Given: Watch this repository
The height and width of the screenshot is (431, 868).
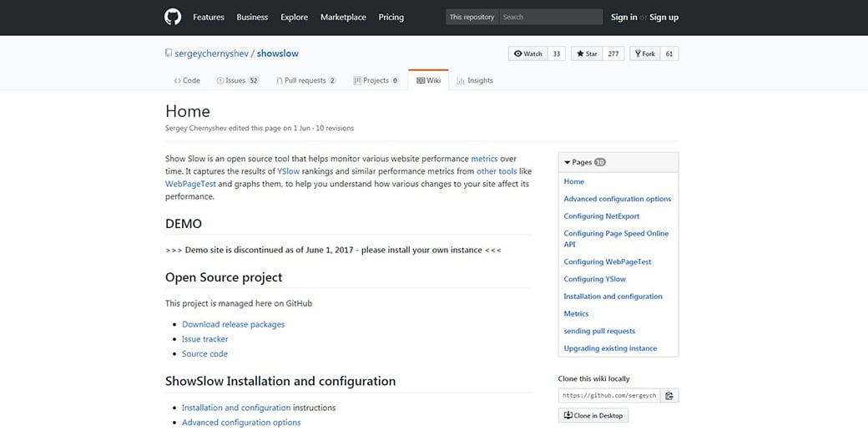Looking at the screenshot, I should [527, 53].
